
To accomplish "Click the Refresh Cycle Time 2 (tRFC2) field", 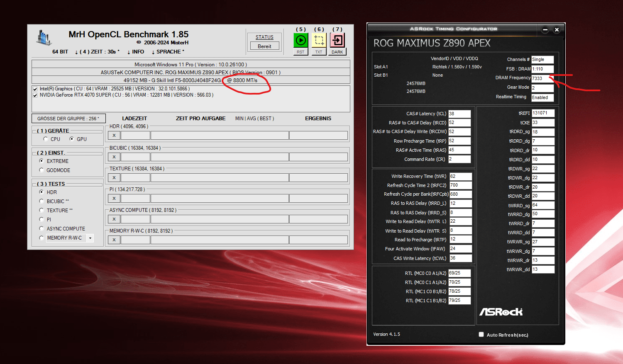I will [461, 185].
